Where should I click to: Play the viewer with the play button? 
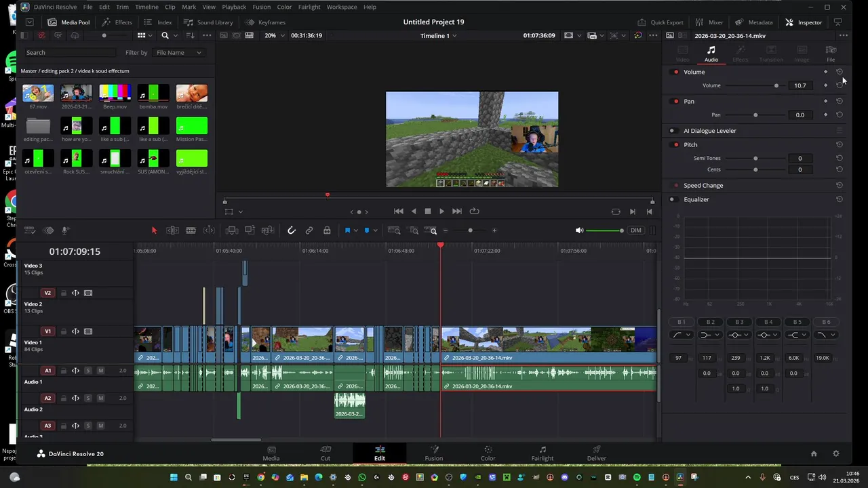(x=441, y=211)
